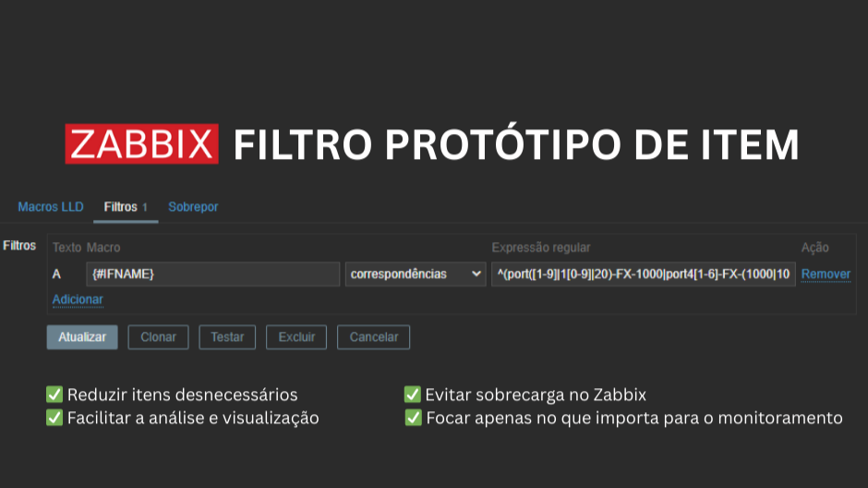Open the correspondências dropdown
The height and width of the screenshot is (488, 868).
pyautogui.click(x=416, y=274)
